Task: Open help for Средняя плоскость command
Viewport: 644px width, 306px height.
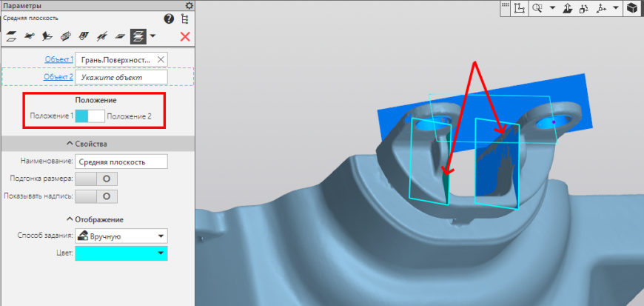Action: point(169,19)
